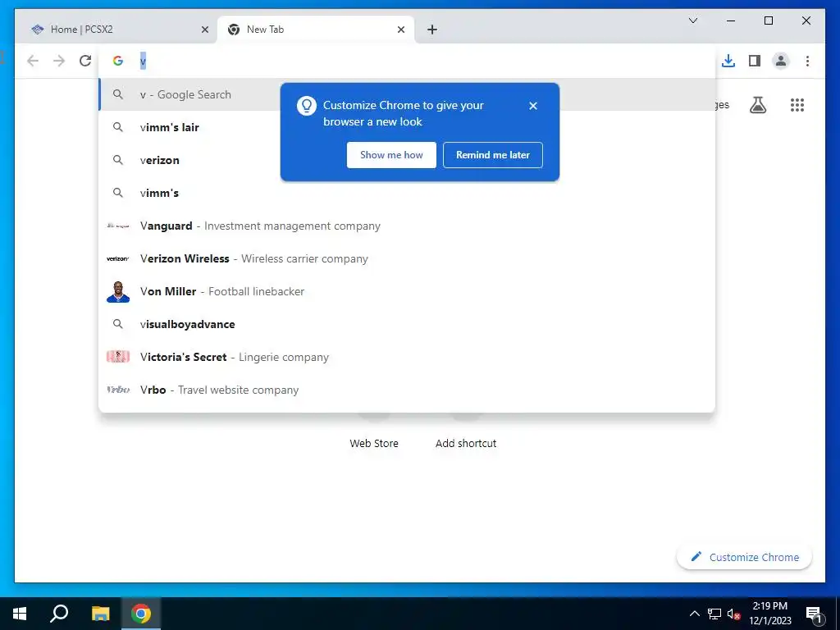Click the Victoria's Secret logo icon

tap(118, 357)
